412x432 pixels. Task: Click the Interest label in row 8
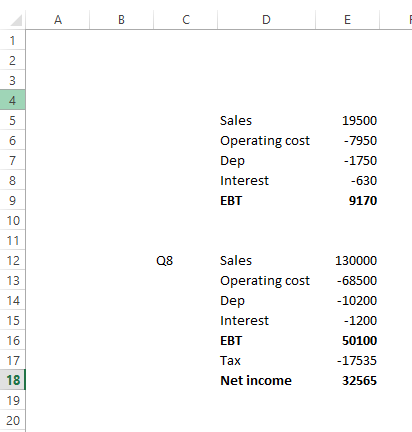coord(244,181)
